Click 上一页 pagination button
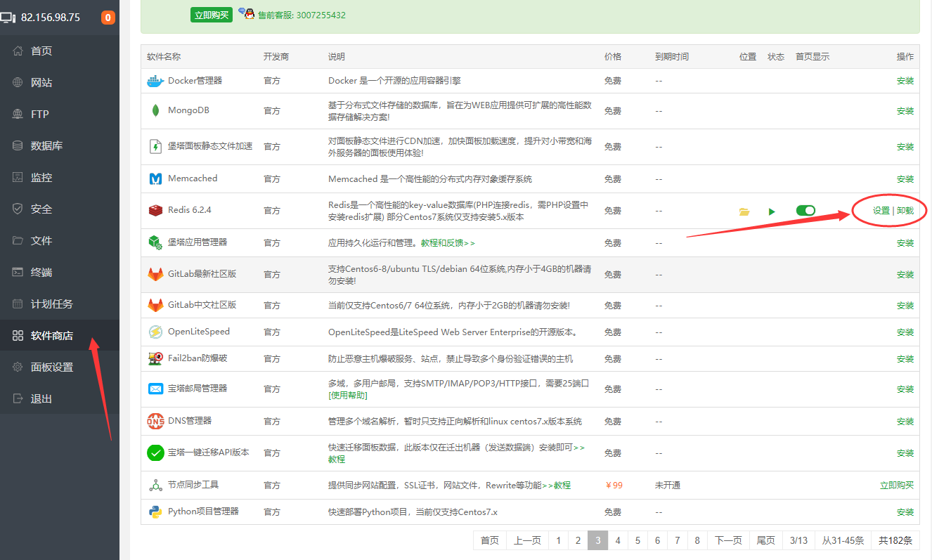Image resolution: width=932 pixels, height=560 pixels. [x=527, y=540]
